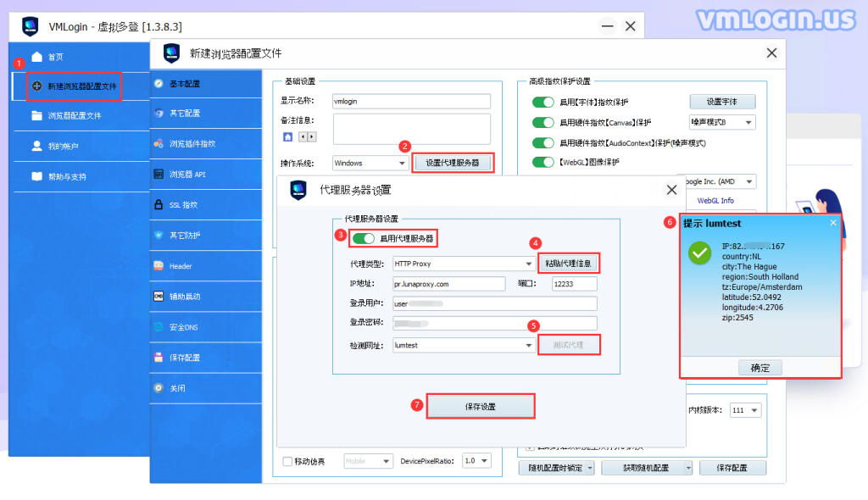Viewport: 868px width, 500px height.
Task: Click VMLogin logo in proxy settings dialog
Action: pos(298,190)
